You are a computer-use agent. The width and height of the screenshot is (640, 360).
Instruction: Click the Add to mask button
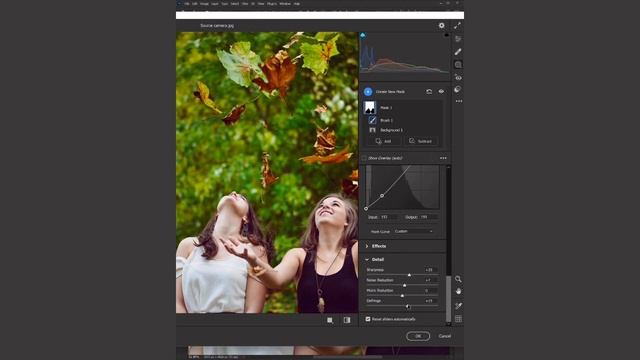(383, 141)
